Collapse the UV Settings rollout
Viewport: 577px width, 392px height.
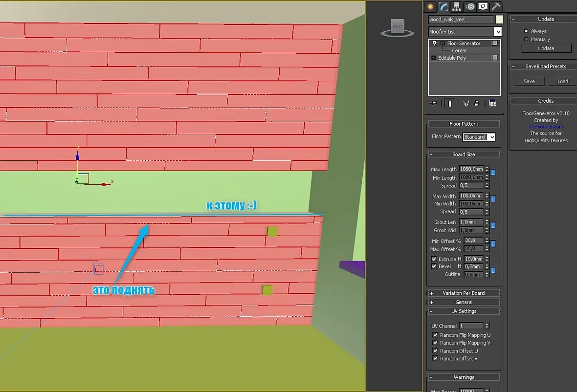click(x=464, y=311)
